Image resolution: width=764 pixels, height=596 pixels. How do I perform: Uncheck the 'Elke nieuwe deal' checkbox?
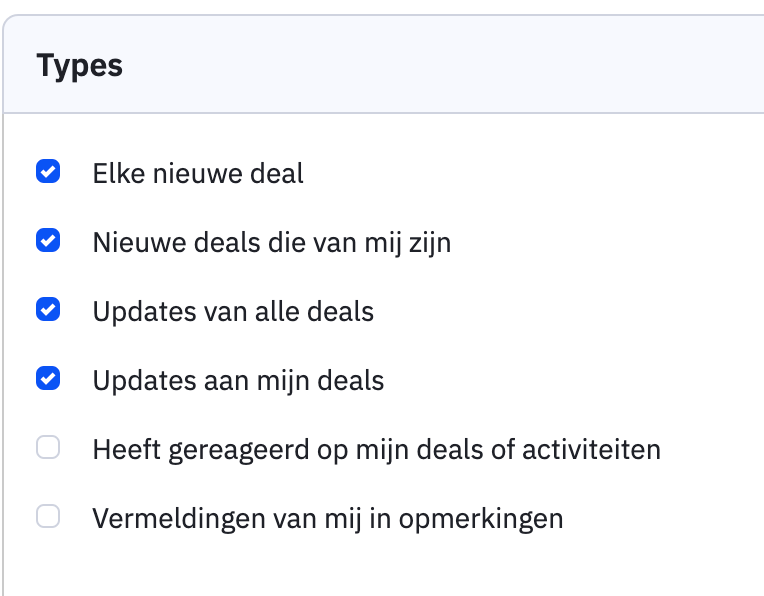[x=48, y=172]
